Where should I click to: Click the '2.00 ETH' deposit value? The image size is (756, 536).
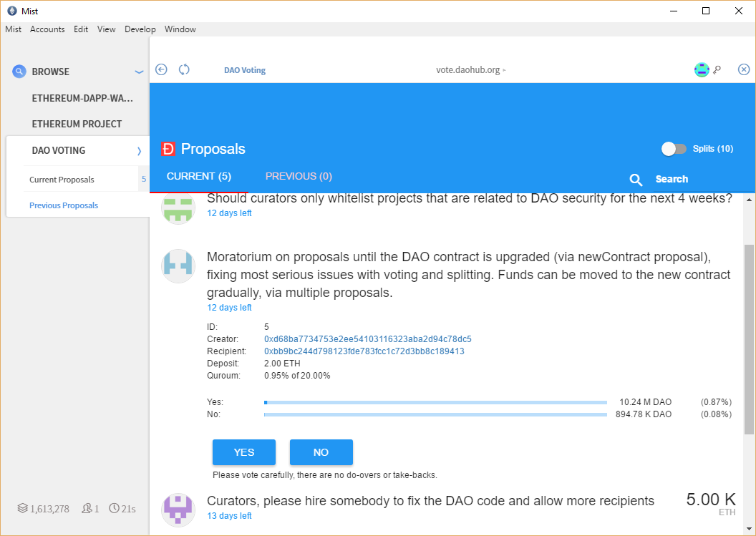point(282,364)
